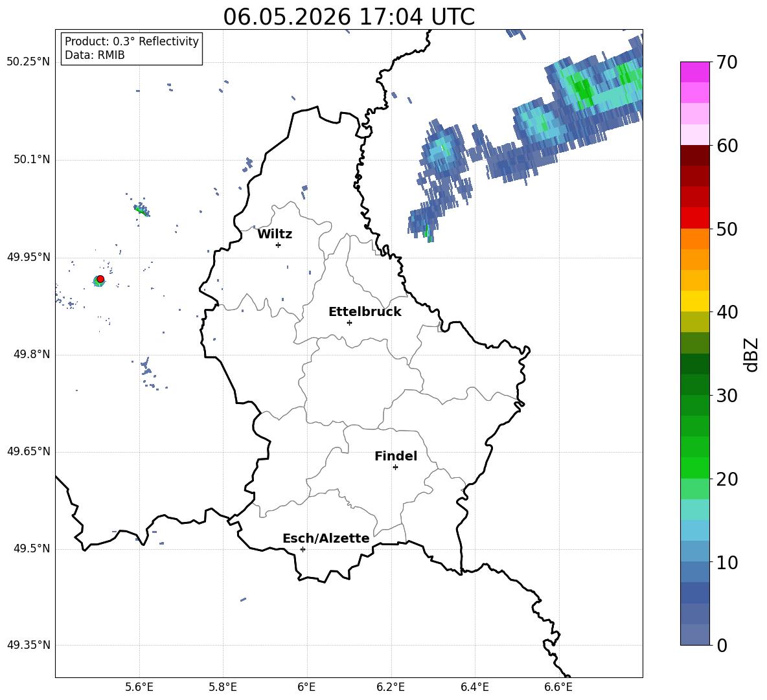This screenshot has height=700, width=767.
Task: Click the 50.25°N latitude axis label
Action: tap(29, 62)
